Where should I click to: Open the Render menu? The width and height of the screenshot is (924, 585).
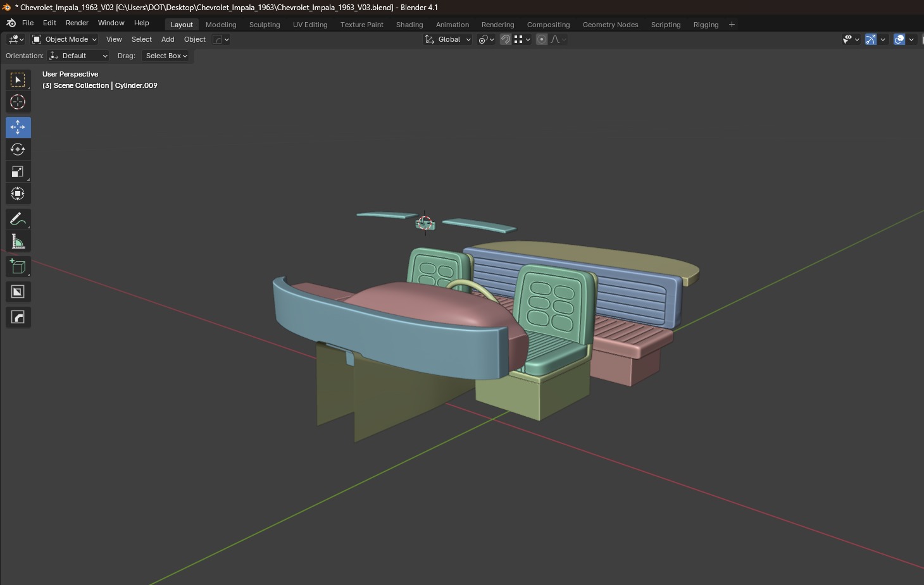tap(77, 23)
